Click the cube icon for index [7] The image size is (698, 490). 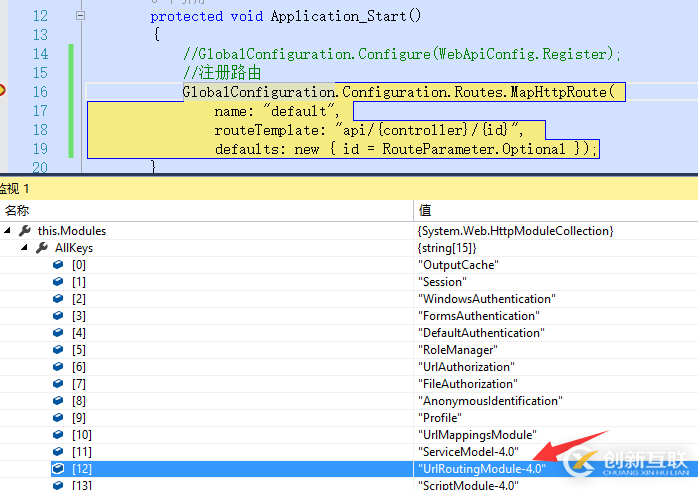pyautogui.click(x=58, y=384)
